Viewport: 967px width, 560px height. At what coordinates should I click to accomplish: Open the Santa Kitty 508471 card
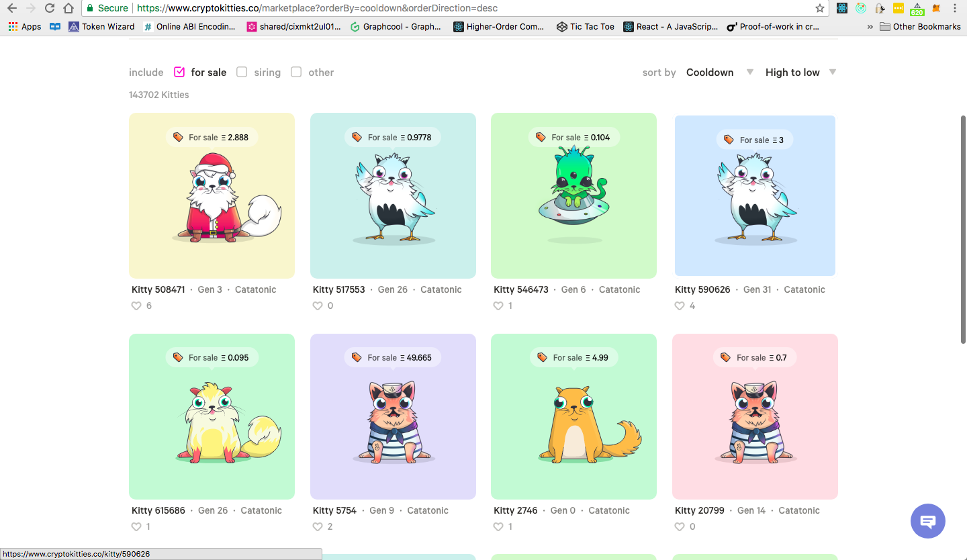212,195
